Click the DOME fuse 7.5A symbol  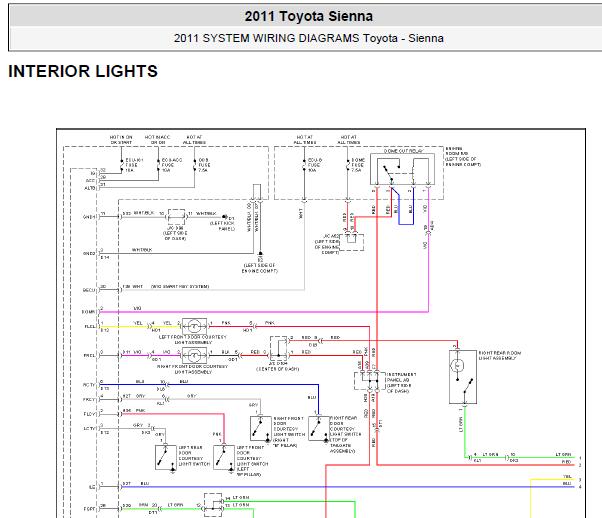(347, 165)
